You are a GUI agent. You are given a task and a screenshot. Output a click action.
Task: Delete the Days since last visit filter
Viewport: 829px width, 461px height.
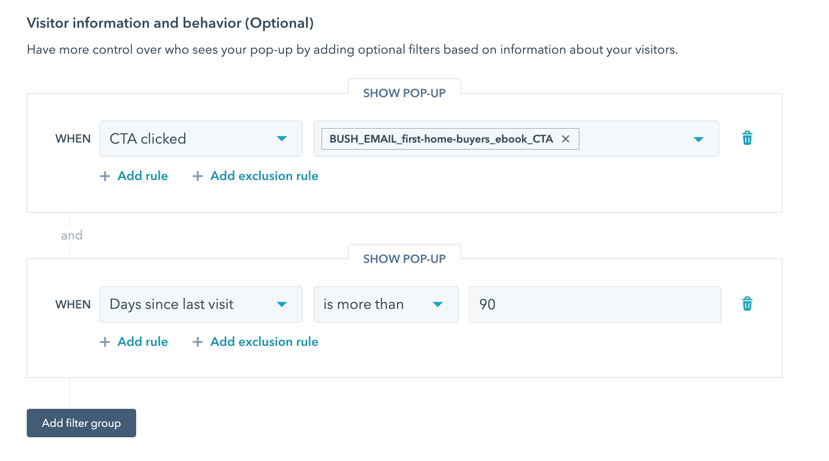pos(747,304)
